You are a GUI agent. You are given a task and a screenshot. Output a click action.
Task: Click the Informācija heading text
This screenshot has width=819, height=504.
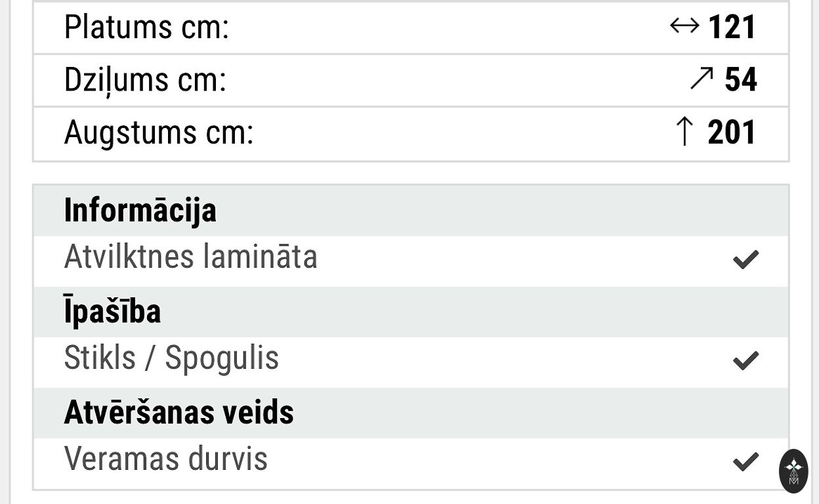(140, 211)
